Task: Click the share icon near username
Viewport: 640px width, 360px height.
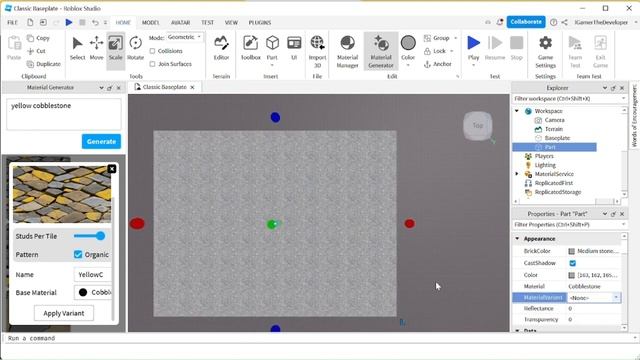Action: 564,22
